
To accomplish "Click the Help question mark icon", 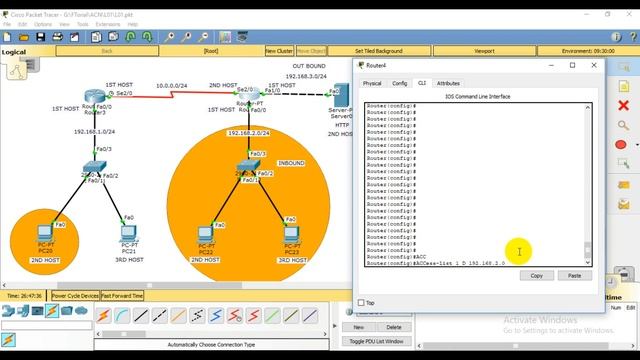I will tap(634, 37).
